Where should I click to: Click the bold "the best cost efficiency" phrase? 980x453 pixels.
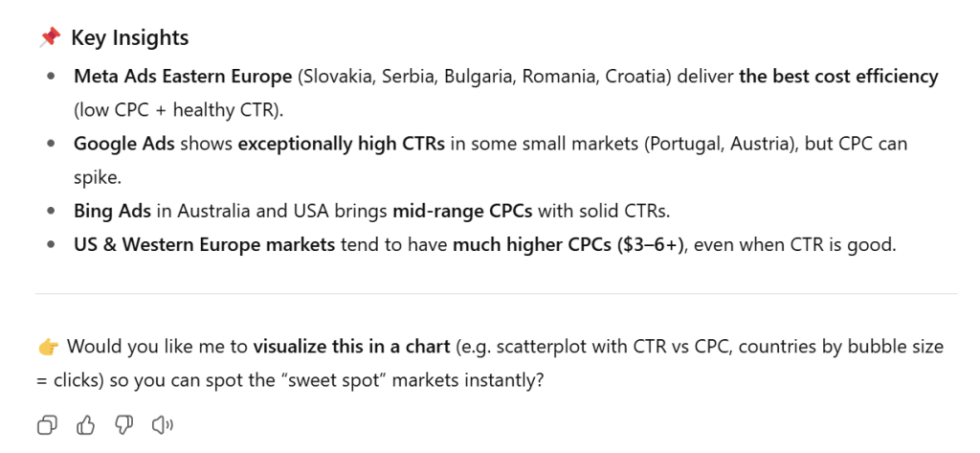(x=838, y=76)
